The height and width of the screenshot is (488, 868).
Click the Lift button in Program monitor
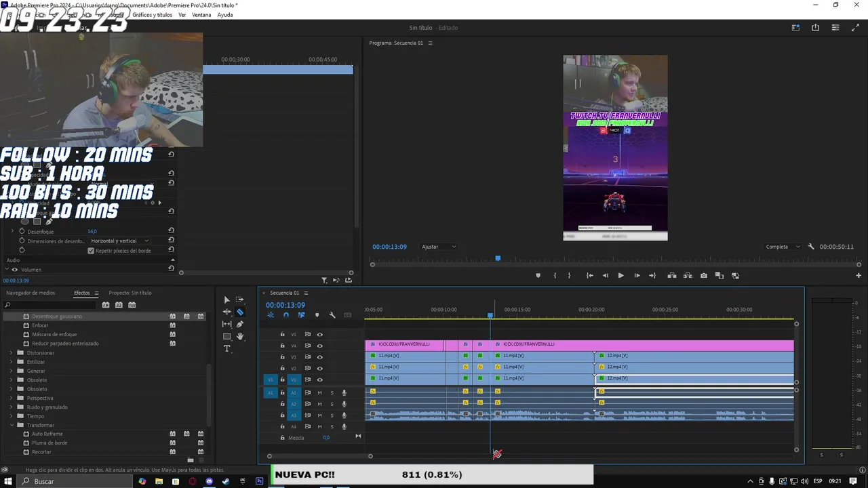tap(671, 276)
